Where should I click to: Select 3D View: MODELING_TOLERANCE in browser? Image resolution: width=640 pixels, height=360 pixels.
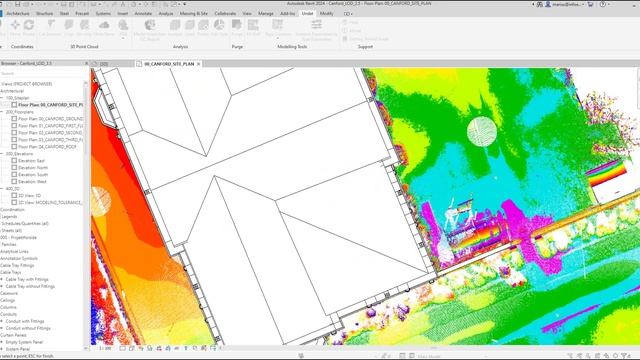pos(50,202)
